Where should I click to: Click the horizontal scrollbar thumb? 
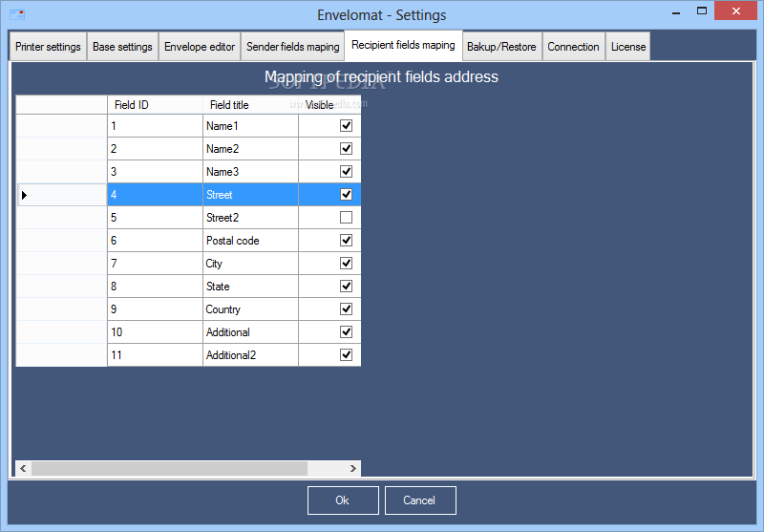(169, 469)
